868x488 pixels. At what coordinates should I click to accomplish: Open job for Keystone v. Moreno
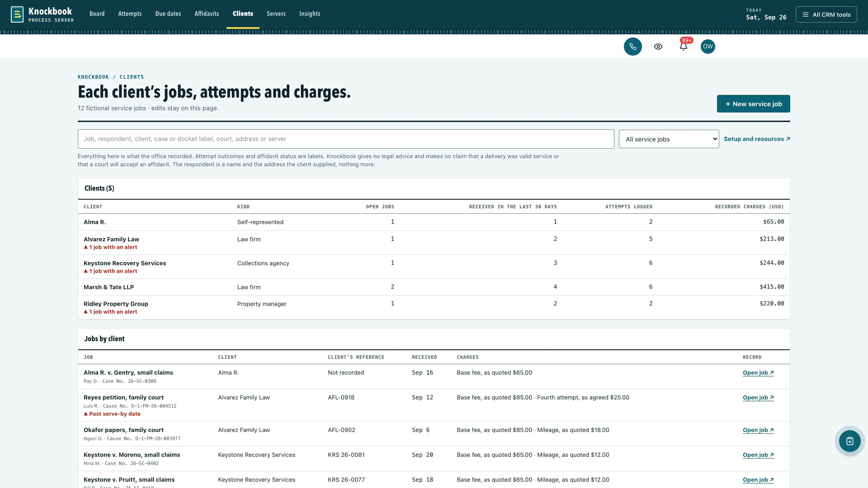click(758, 455)
